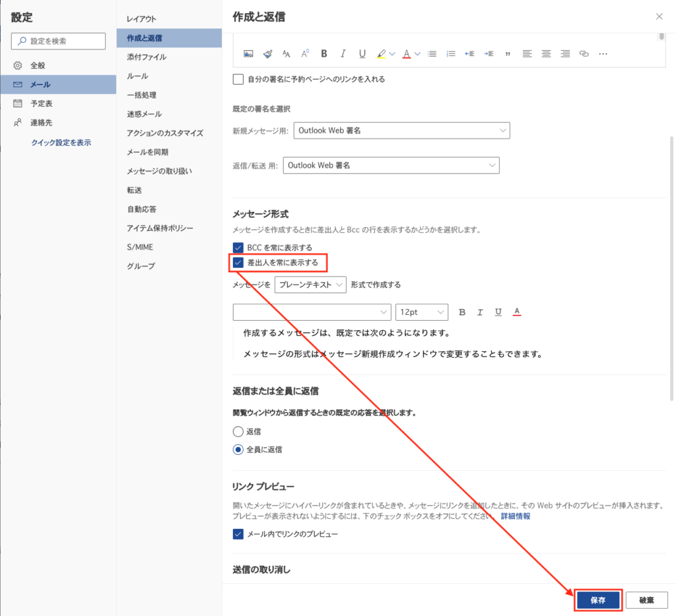This screenshot has width=676, height=616.
Task: Click the bulleted list icon
Action: (x=432, y=53)
